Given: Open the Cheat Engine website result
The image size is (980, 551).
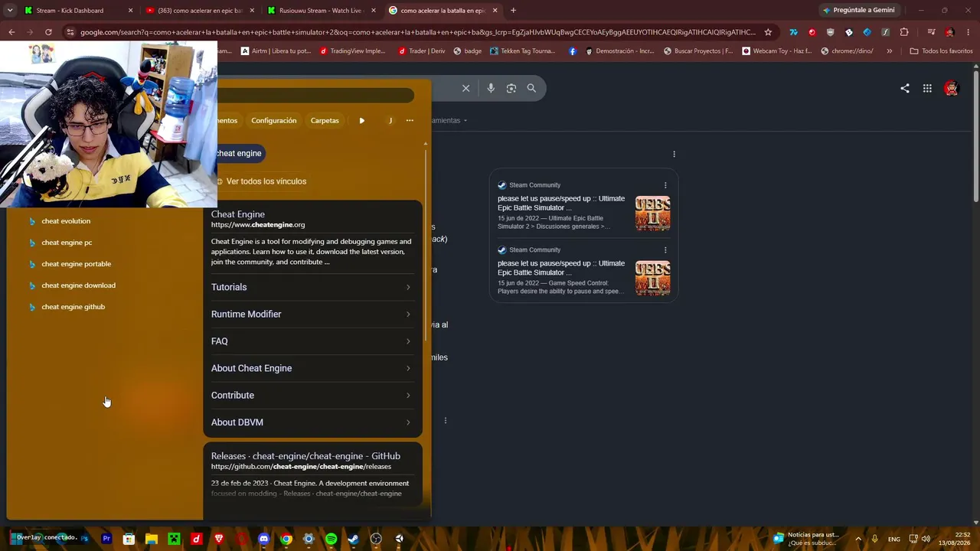Looking at the screenshot, I should (238, 214).
